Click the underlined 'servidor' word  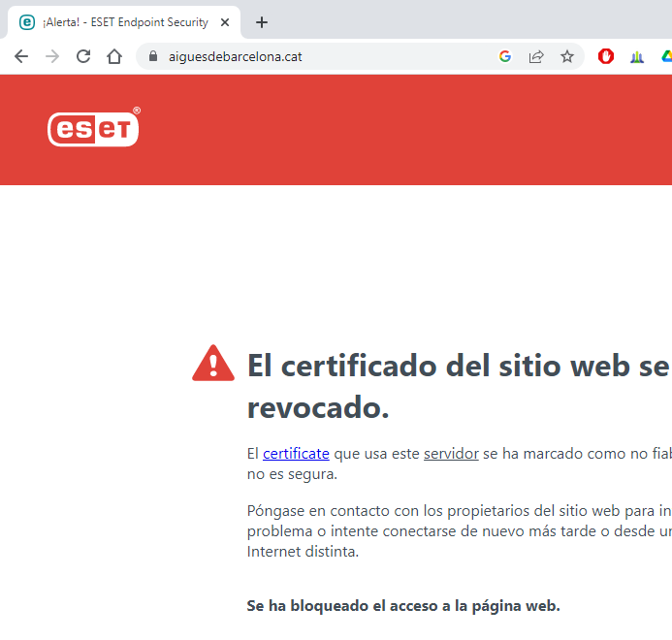click(451, 454)
